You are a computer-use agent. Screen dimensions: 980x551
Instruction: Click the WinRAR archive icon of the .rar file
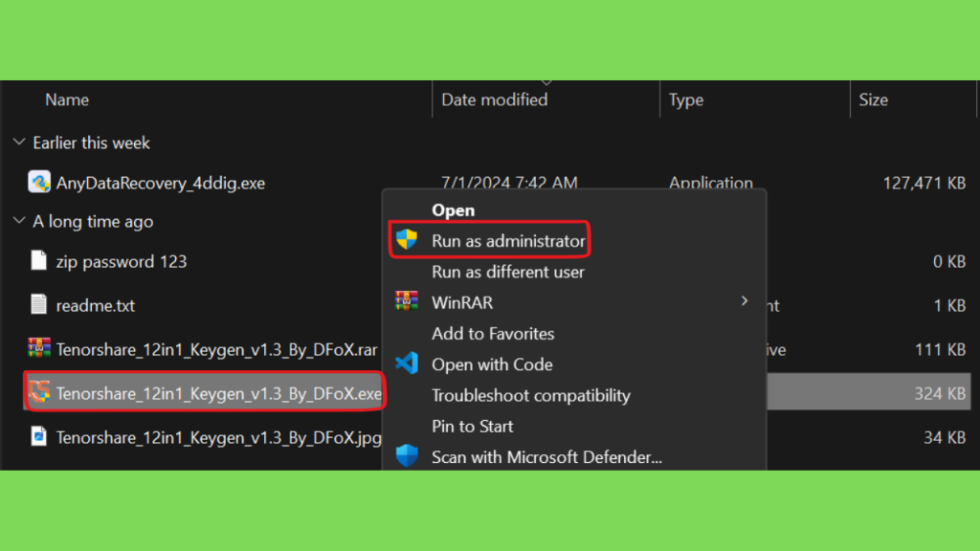pos(38,348)
